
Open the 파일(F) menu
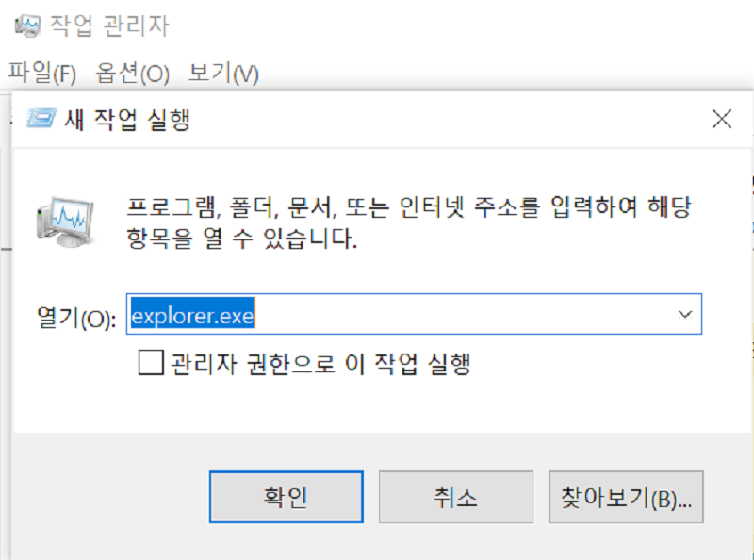[x=42, y=74]
